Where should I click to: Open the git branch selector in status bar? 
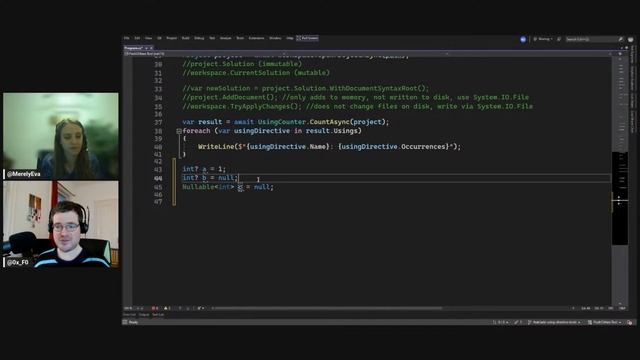coord(554,322)
